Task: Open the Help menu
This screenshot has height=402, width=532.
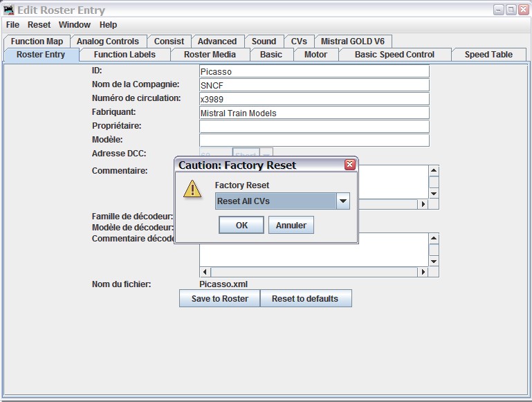Action: pyautogui.click(x=108, y=25)
